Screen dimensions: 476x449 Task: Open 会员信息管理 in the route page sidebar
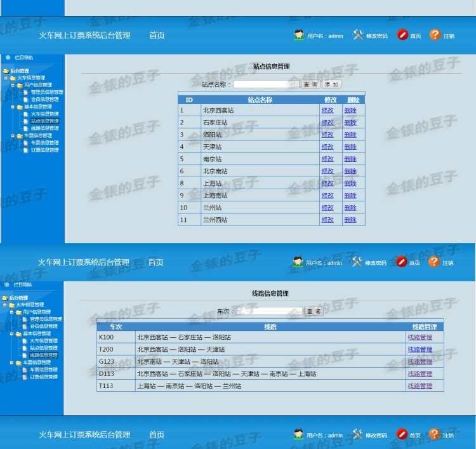click(43, 326)
